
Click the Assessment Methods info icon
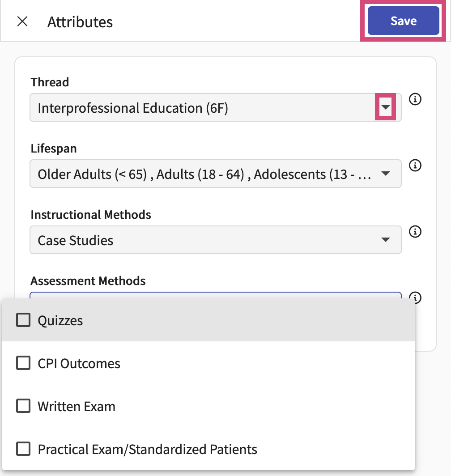click(415, 298)
